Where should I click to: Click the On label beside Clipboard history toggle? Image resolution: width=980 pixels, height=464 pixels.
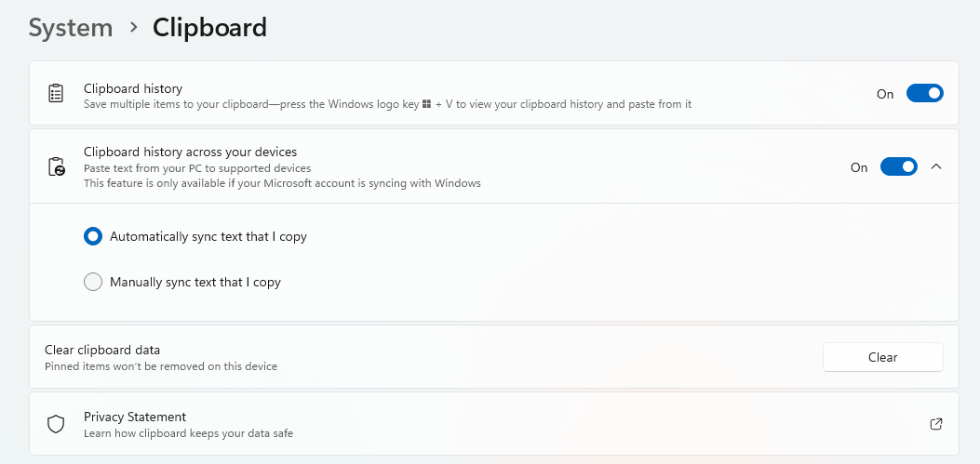point(885,94)
